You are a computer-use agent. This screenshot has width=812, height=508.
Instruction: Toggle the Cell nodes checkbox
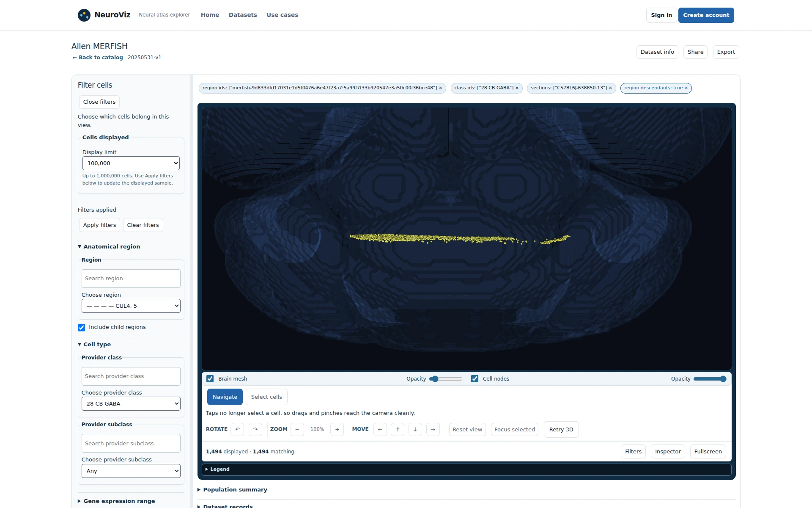coord(475,379)
